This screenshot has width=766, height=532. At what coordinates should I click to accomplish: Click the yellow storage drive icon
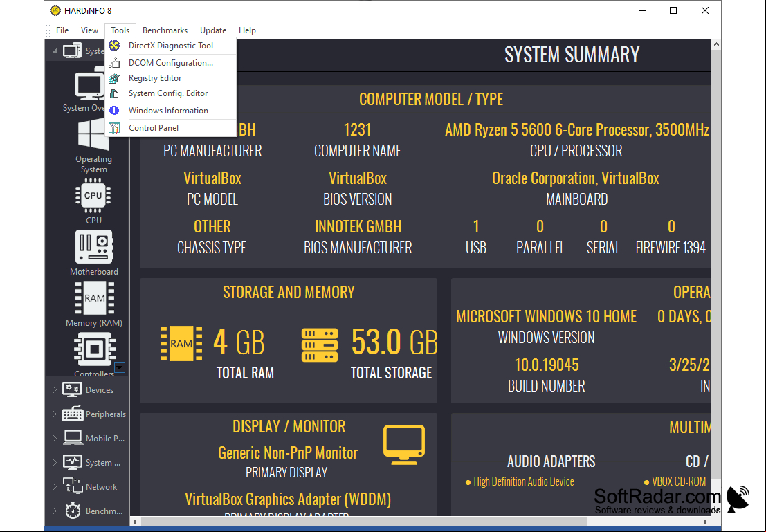click(x=320, y=345)
